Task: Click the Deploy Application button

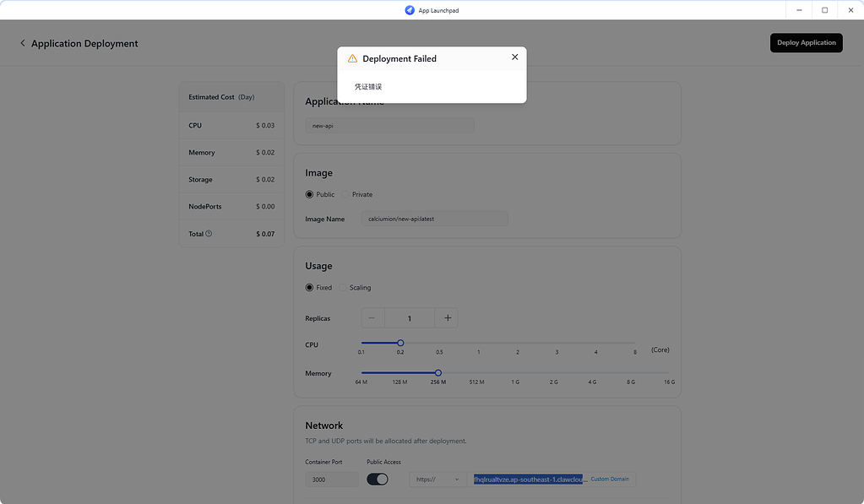Action: (806, 42)
